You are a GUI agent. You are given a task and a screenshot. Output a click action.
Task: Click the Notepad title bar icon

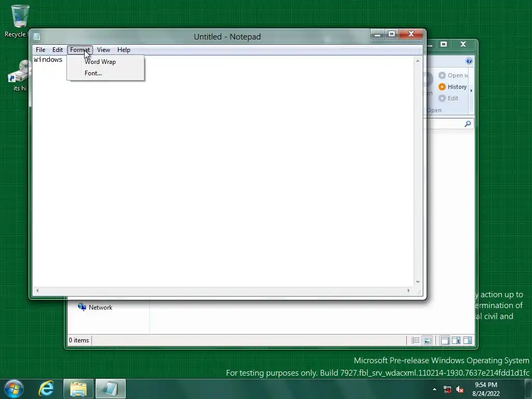[37, 36]
